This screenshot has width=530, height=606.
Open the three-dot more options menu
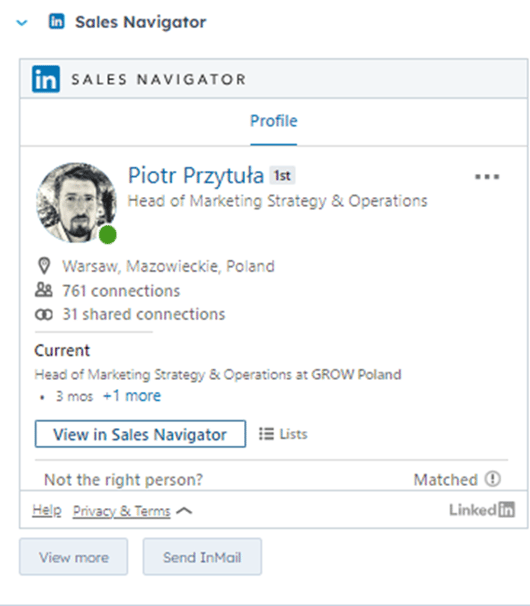click(x=487, y=177)
